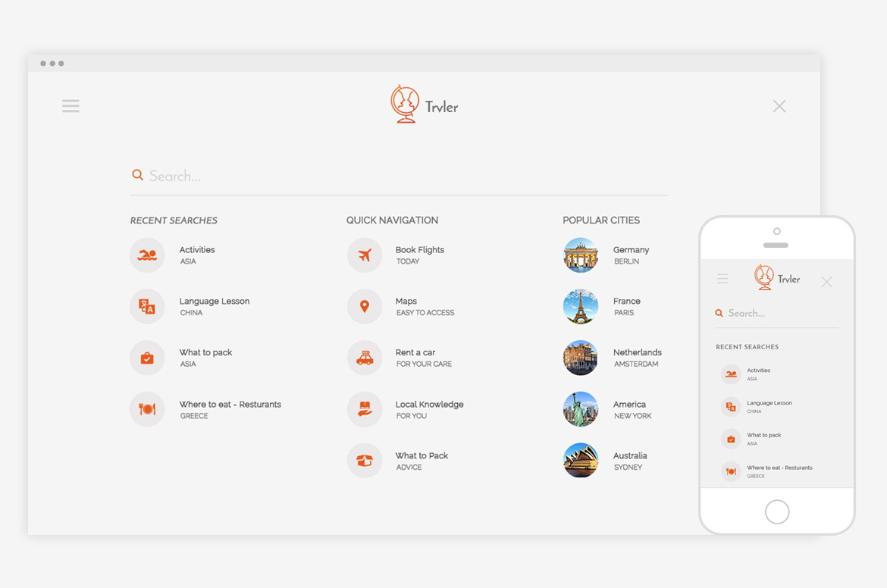Click the Local Knowledge book icon

tap(365, 409)
